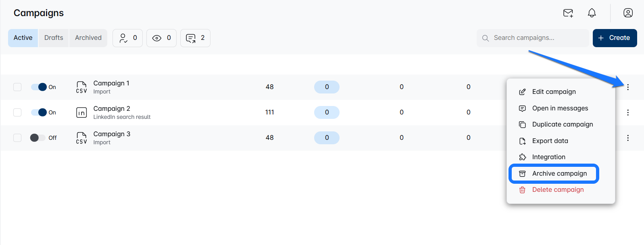644x245 pixels.
Task: Click the blue 0 badge for Campaign 1
Action: pos(327,87)
